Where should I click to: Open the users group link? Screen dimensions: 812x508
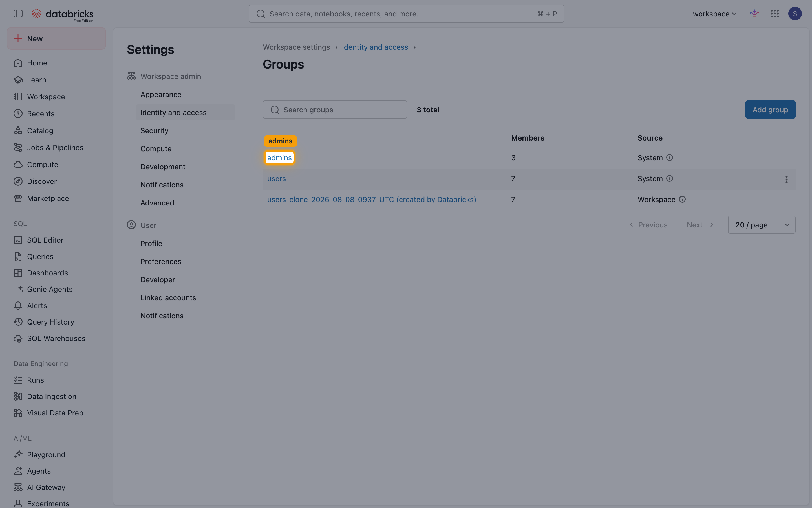tap(277, 178)
